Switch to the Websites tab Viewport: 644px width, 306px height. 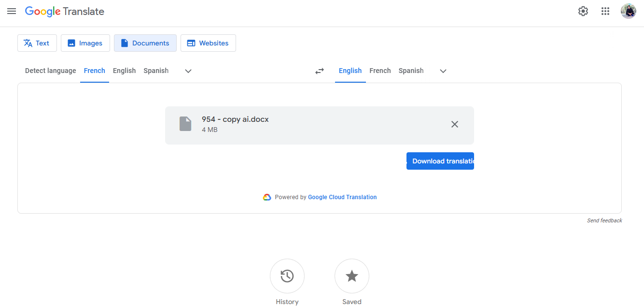(x=208, y=43)
